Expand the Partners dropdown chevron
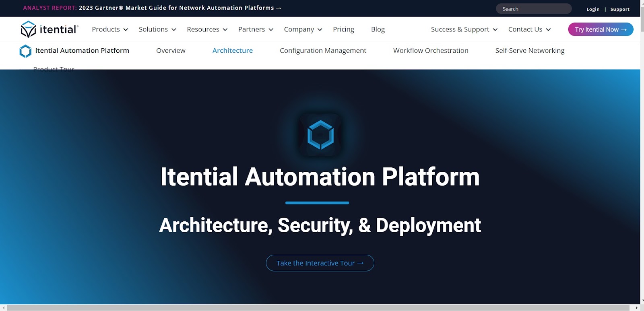 pyautogui.click(x=271, y=30)
